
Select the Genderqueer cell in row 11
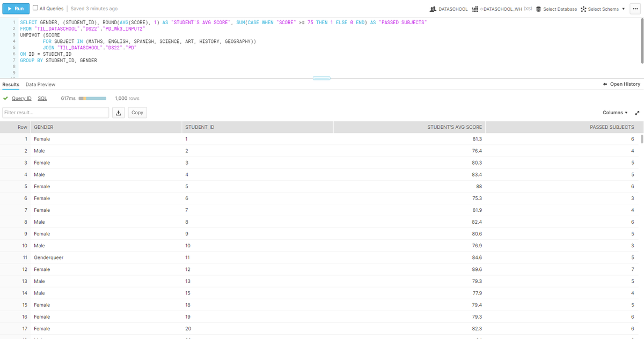[x=106, y=257]
